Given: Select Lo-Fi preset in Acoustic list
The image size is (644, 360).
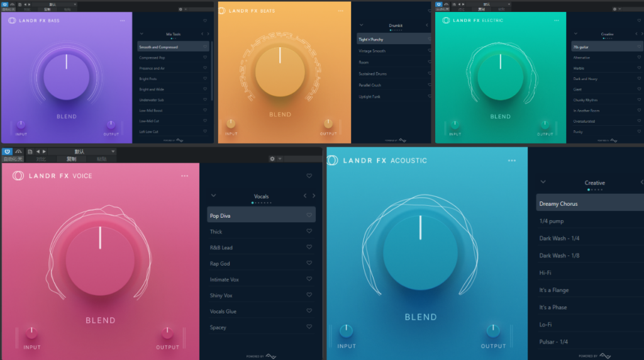Looking at the screenshot, I should pyautogui.click(x=590, y=324).
